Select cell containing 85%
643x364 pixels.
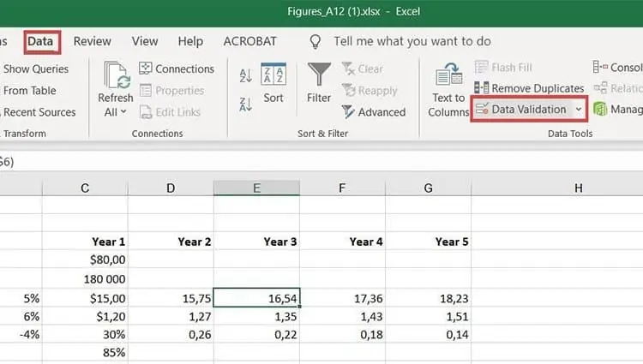(85, 352)
